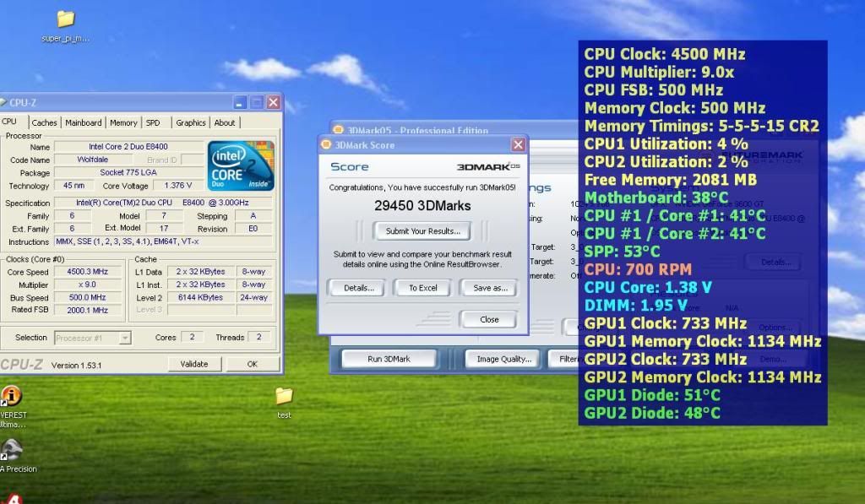Open the test folder on desktop
The height and width of the screenshot is (504, 865).
[x=284, y=403]
